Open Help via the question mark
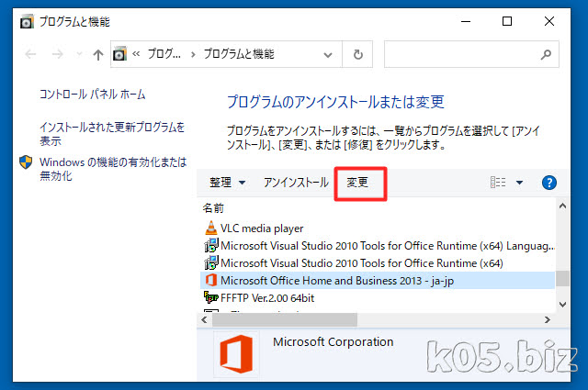 click(x=549, y=183)
